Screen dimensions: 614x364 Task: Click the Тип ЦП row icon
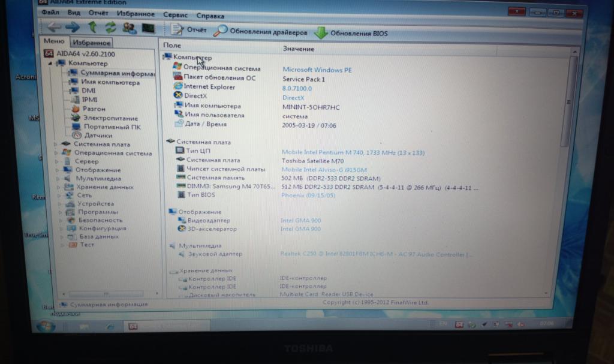tap(180, 150)
